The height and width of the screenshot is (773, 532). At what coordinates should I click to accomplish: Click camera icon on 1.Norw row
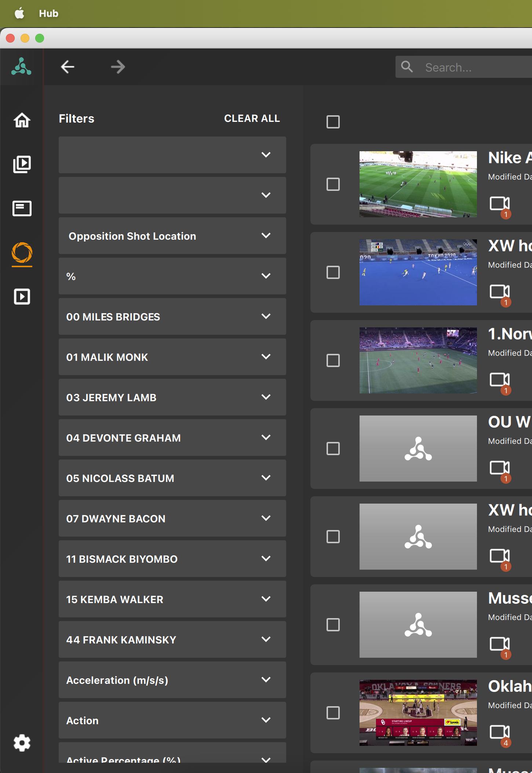(500, 380)
